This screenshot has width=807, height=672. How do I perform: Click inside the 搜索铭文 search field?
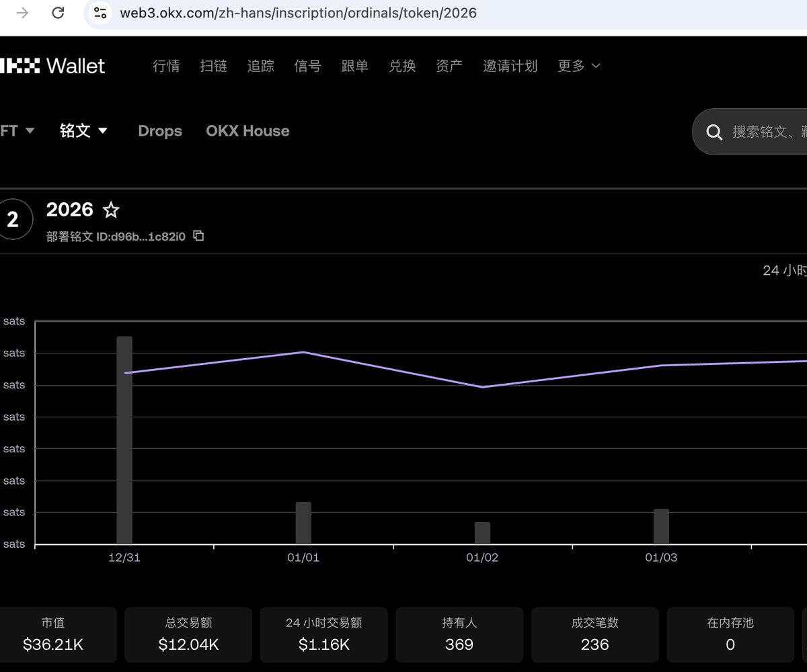[x=767, y=132]
